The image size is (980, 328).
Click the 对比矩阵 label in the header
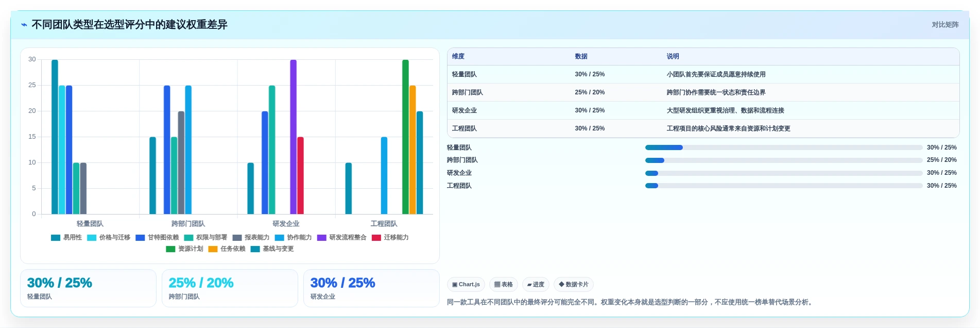point(945,25)
